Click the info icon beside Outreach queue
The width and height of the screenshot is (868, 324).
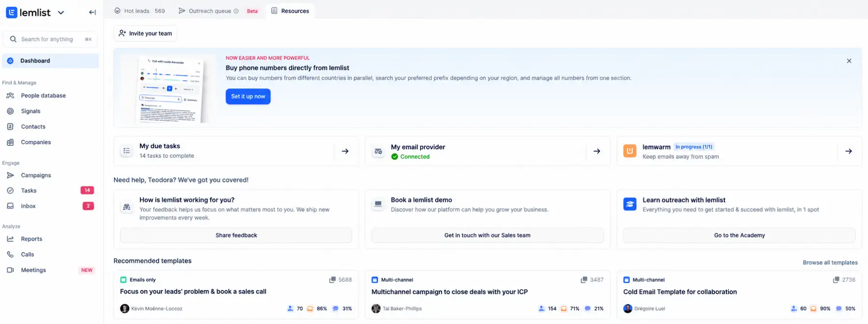[x=236, y=11]
